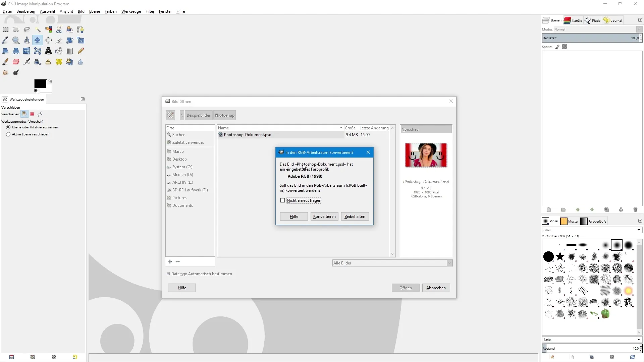Check 'Nicht erneut fragen' checkbox

[x=282, y=200]
